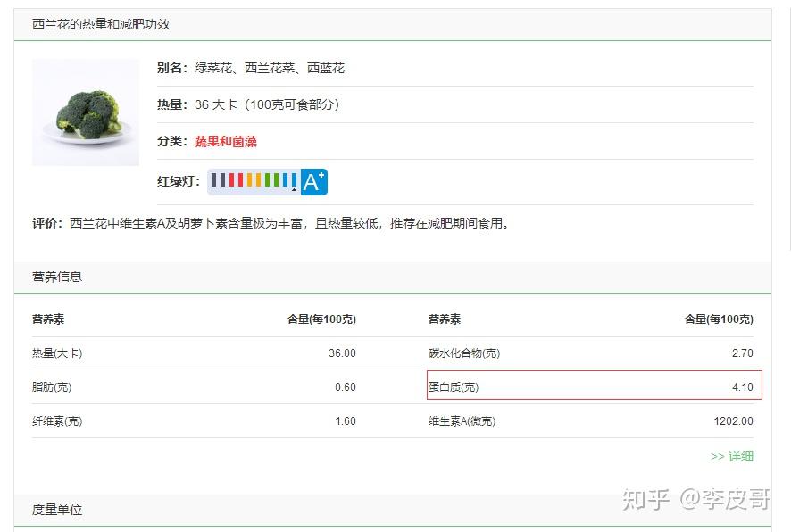Click the colored traffic-light rating bar
The width and height of the screenshot is (791, 532).
(x=254, y=181)
